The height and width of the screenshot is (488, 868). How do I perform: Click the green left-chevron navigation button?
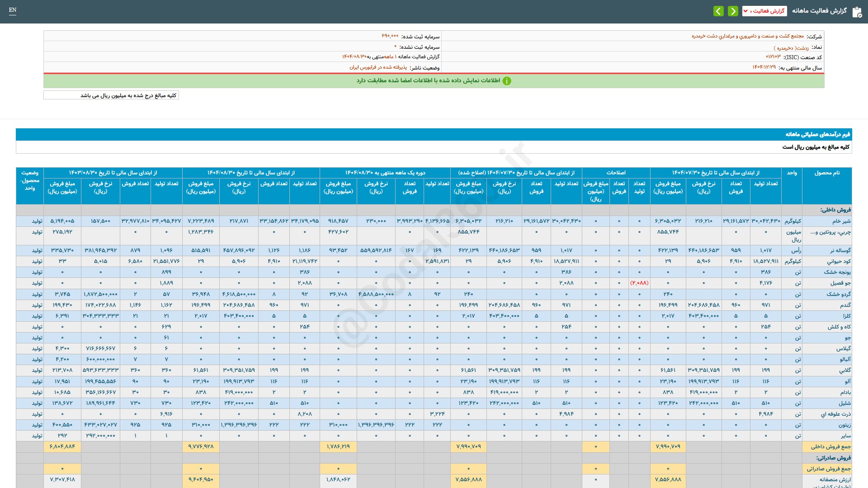718,11
